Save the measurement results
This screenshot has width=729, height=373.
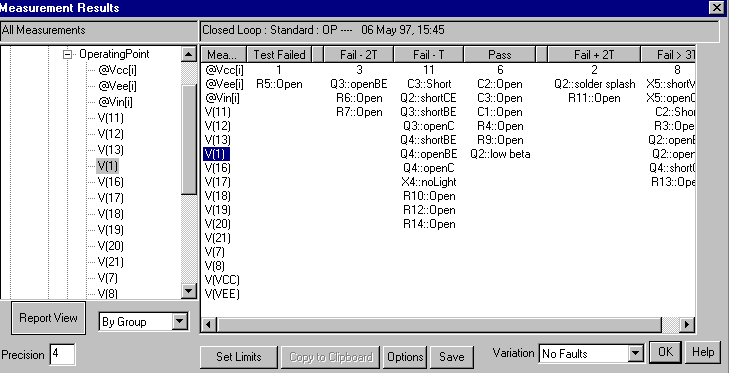coord(451,357)
